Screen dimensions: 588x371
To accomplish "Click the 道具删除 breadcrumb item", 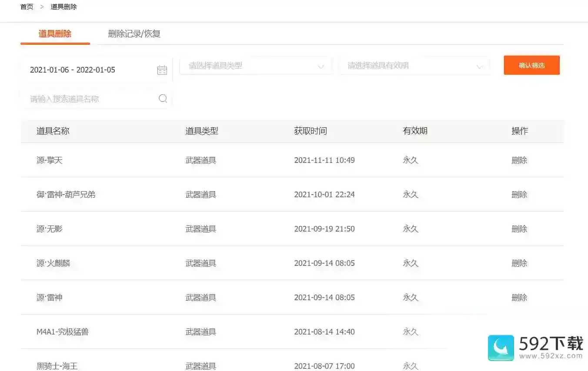I will (64, 7).
